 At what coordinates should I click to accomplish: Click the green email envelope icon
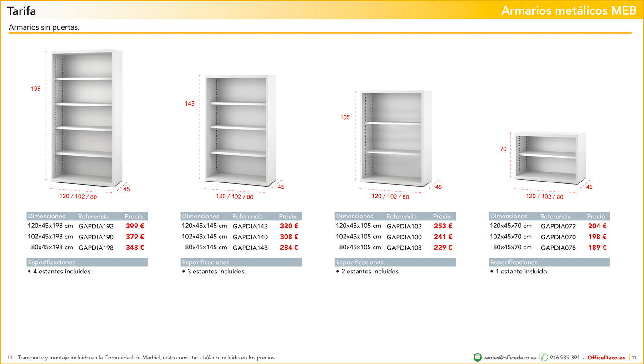pos(477,357)
